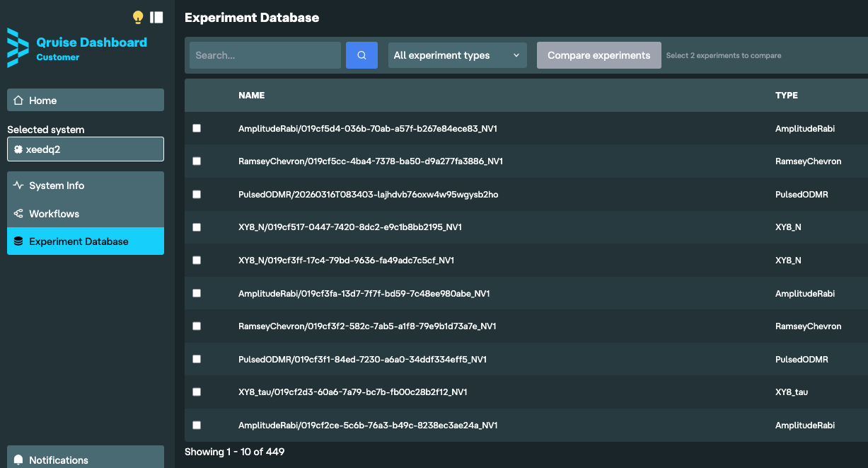Click inside the Search input field
The width and height of the screenshot is (868, 468).
pyautogui.click(x=265, y=55)
